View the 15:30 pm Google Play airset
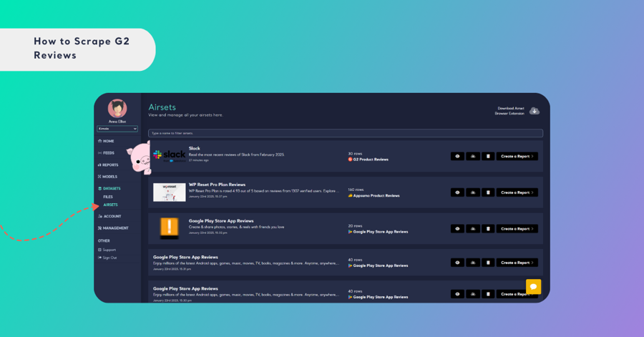The height and width of the screenshot is (337, 644). pyautogui.click(x=457, y=294)
